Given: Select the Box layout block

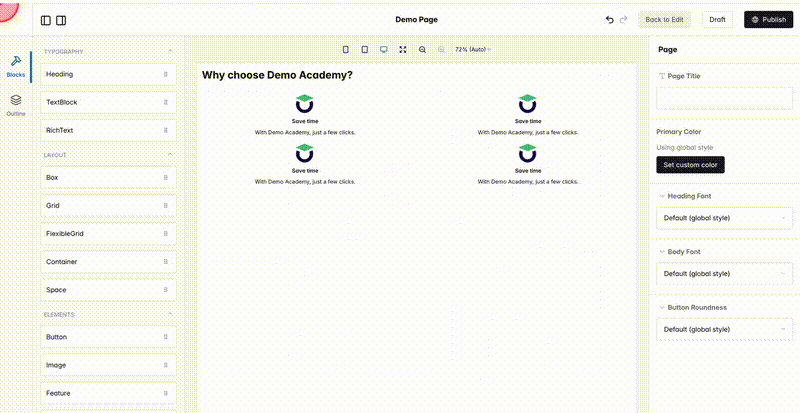Looking at the screenshot, I should [x=108, y=178].
